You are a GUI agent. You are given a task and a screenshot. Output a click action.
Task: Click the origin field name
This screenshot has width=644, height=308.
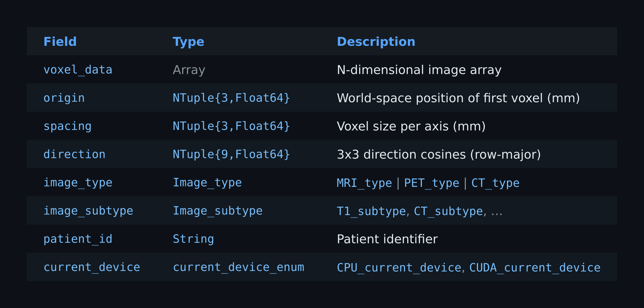pyautogui.click(x=64, y=98)
